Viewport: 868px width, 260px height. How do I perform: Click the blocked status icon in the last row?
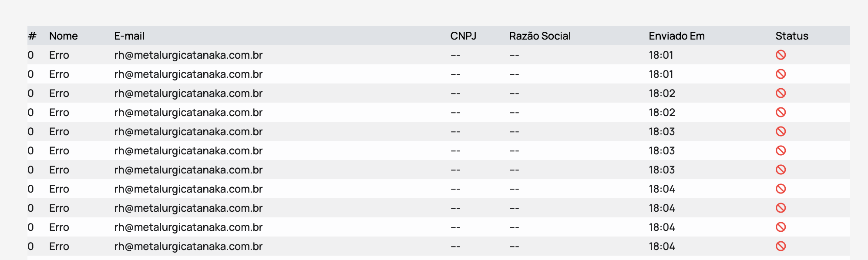781,246
